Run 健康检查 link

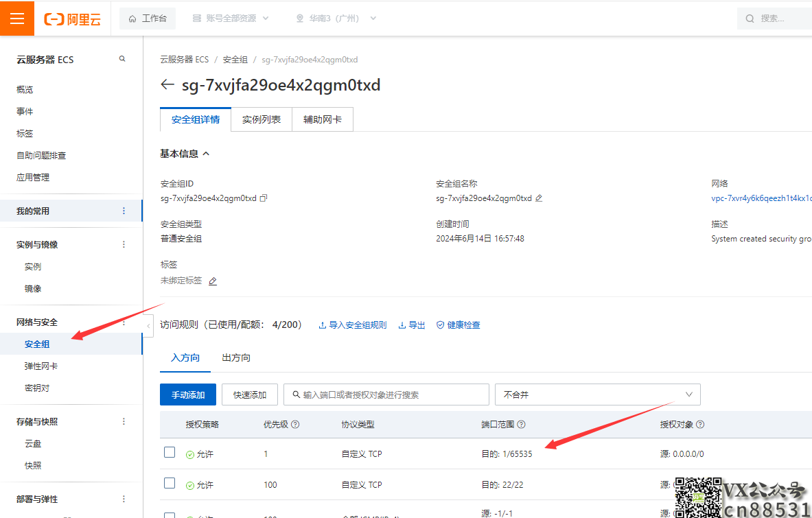(459, 325)
